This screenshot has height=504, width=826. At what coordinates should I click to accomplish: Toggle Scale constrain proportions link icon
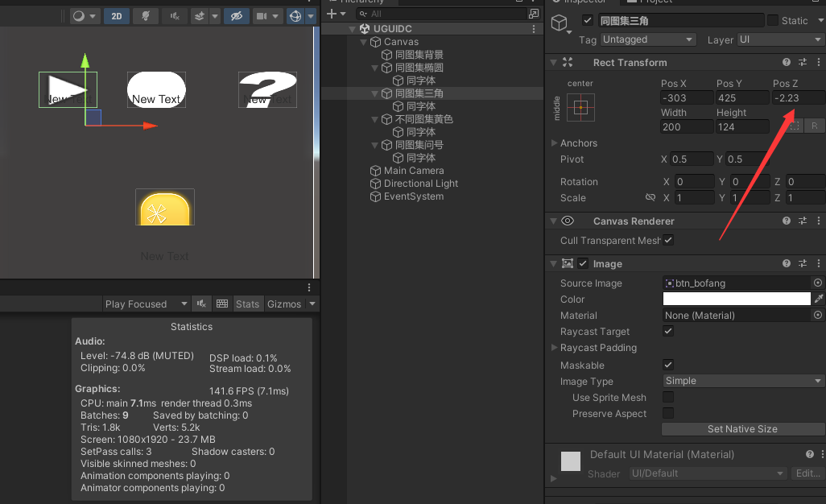[650, 197]
